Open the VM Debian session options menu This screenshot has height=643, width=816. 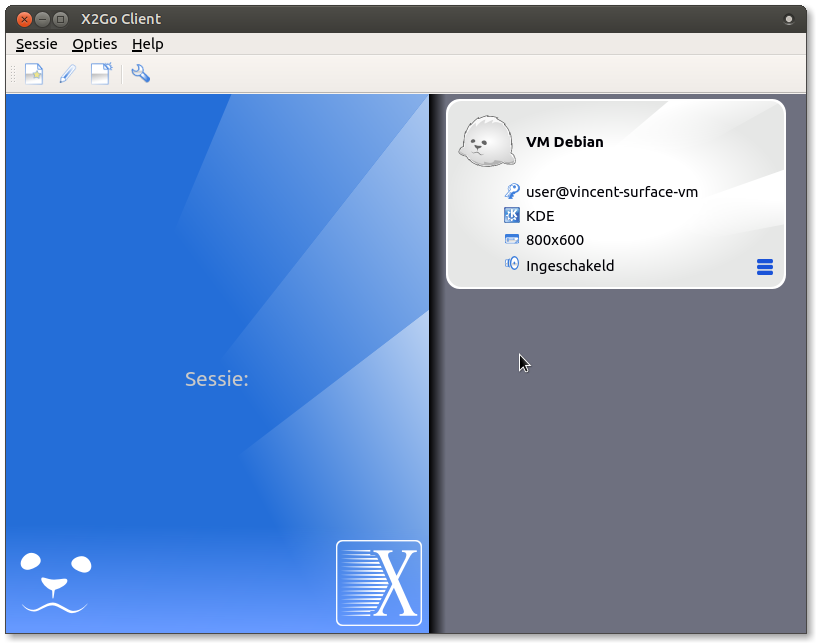pos(765,267)
